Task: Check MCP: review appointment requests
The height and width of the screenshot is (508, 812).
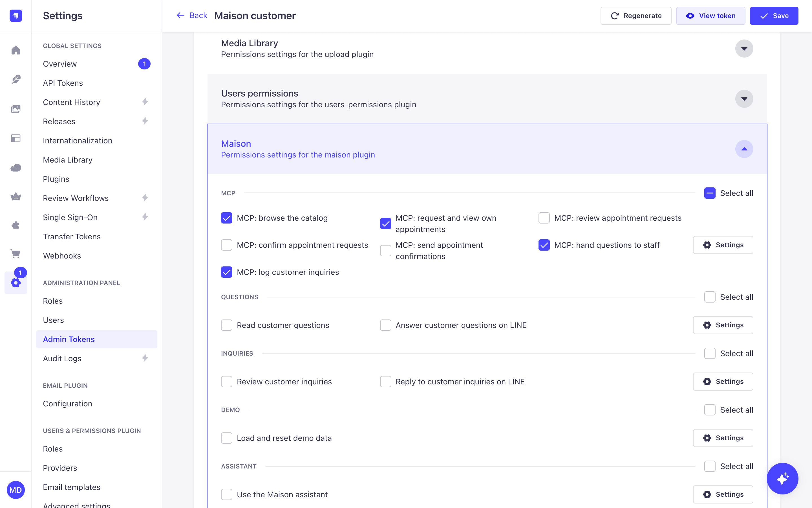Action: pyautogui.click(x=544, y=218)
